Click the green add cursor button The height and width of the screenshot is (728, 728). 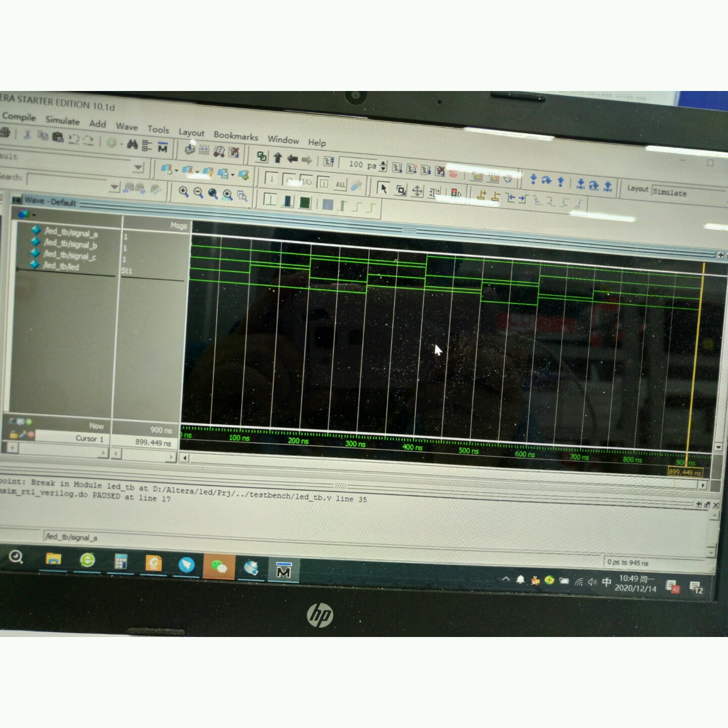point(29,422)
